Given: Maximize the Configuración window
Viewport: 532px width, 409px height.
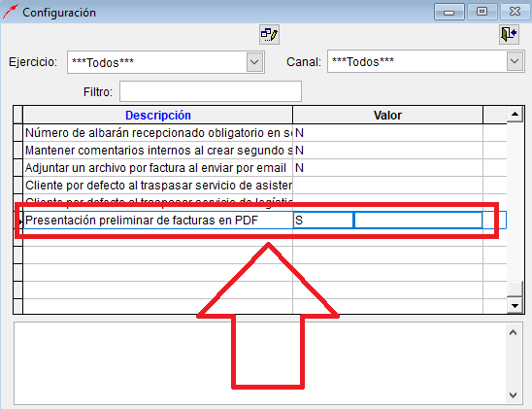Looking at the screenshot, I should click(x=482, y=12).
